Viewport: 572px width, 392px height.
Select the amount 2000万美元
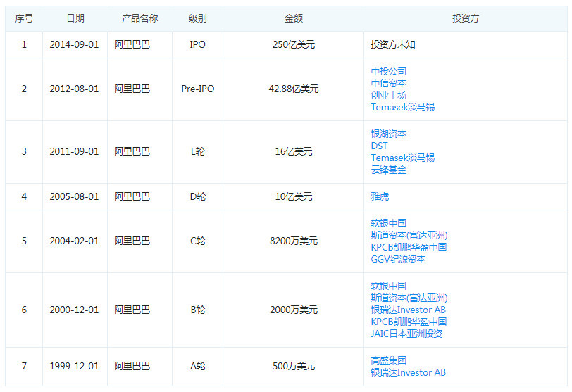(x=294, y=310)
